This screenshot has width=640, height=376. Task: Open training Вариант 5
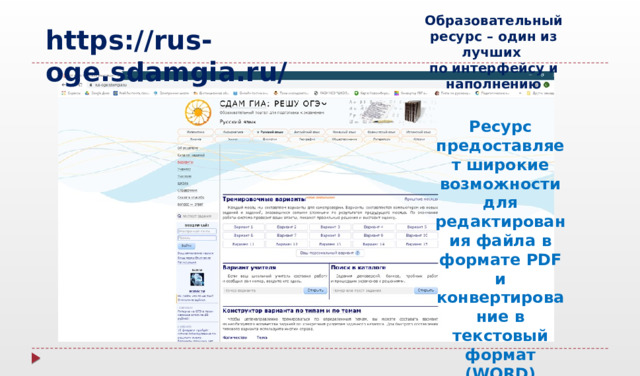tap(417, 227)
